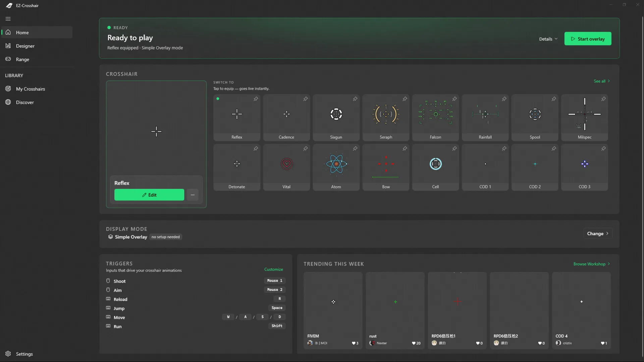Equip the Detonate crosshair
This screenshot has width=644, height=362.
(237, 167)
